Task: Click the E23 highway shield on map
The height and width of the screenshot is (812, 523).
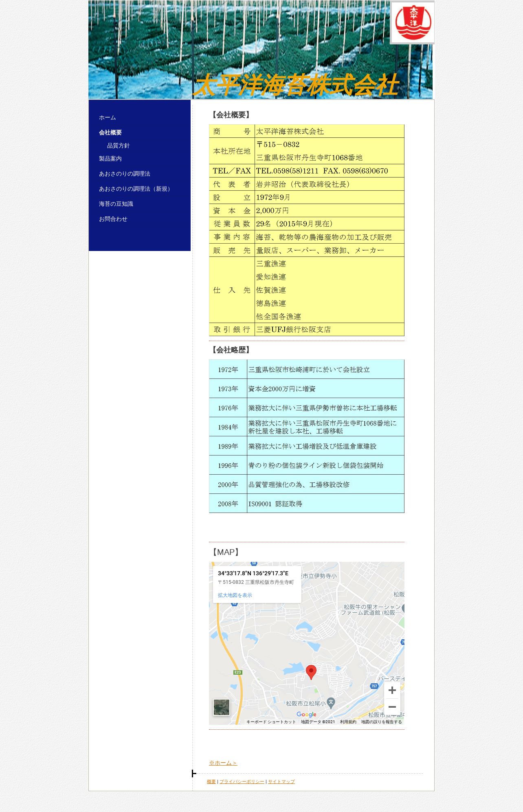Action: tap(238, 672)
